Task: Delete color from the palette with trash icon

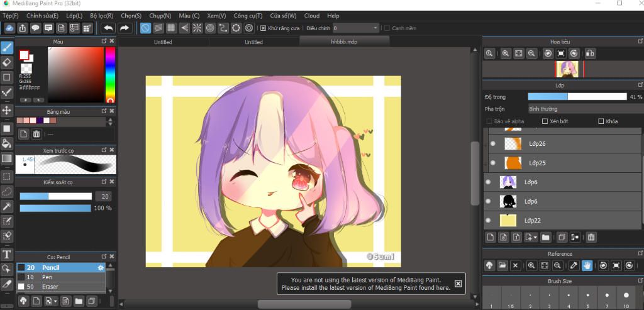Action: point(36,134)
